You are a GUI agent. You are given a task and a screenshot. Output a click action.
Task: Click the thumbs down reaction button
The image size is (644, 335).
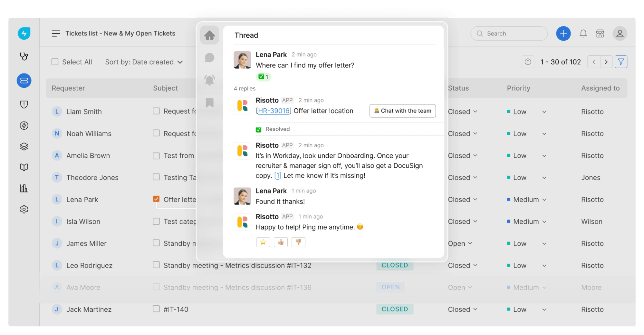click(298, 242)
